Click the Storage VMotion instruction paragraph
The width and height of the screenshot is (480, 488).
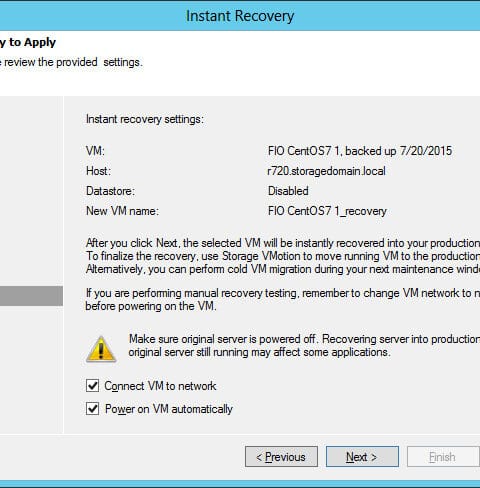coord(283,256)
